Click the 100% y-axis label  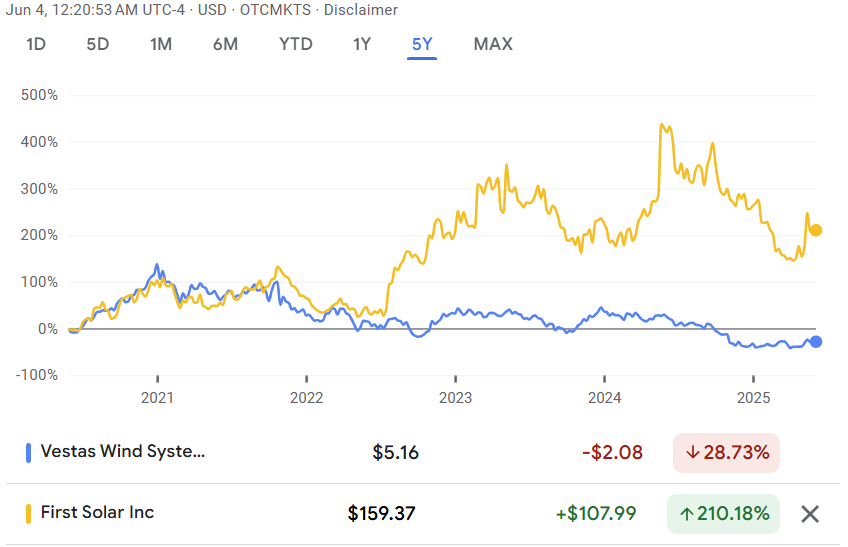click(39, 282)
